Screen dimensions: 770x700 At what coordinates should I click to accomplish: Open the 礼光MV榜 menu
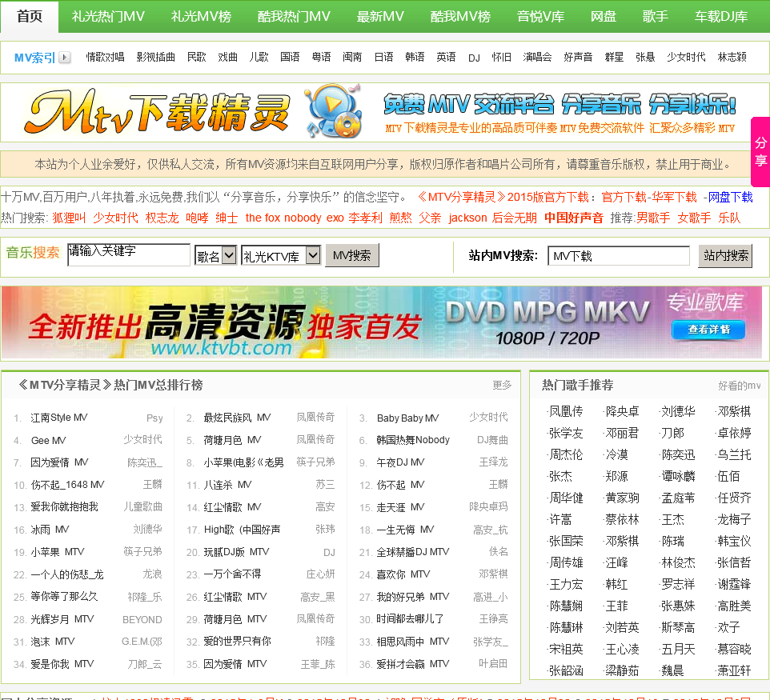(202, 16)
